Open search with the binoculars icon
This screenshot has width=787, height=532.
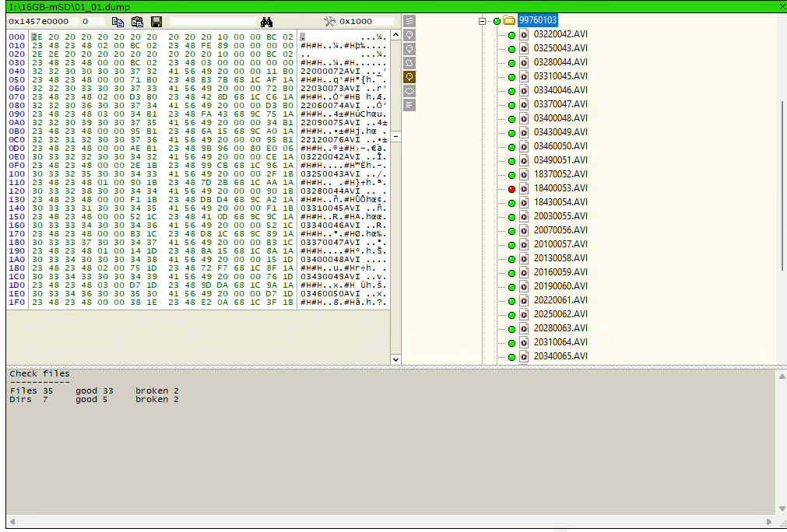click(266, 22)
